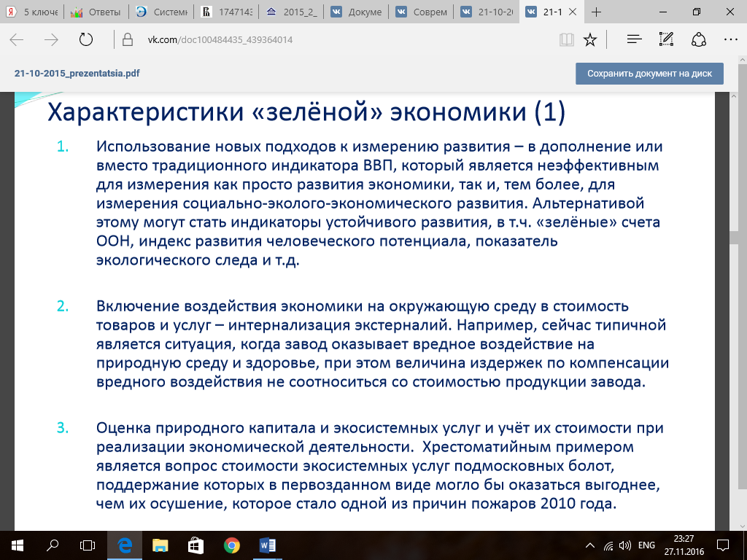Switch ENG input language indicator

tap(646, 545)
